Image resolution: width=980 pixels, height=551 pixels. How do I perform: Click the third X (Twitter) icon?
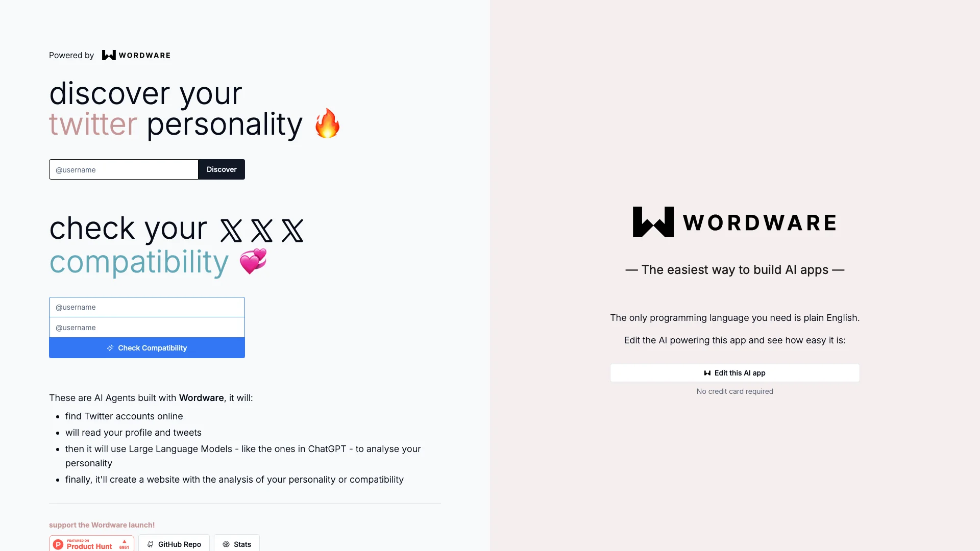pos(292,228)
